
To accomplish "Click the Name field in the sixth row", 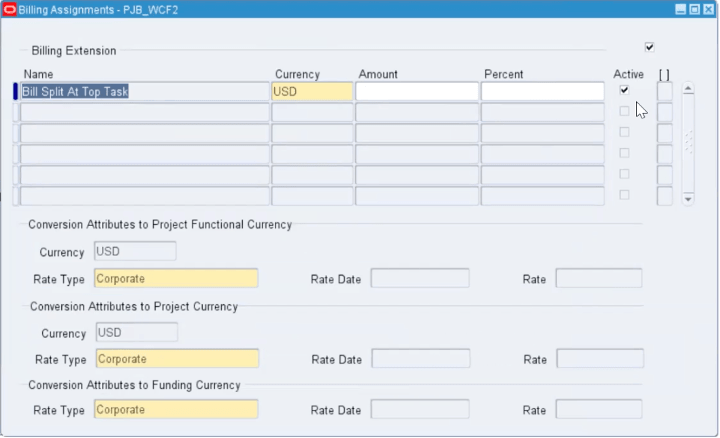I will coord(145,197).
